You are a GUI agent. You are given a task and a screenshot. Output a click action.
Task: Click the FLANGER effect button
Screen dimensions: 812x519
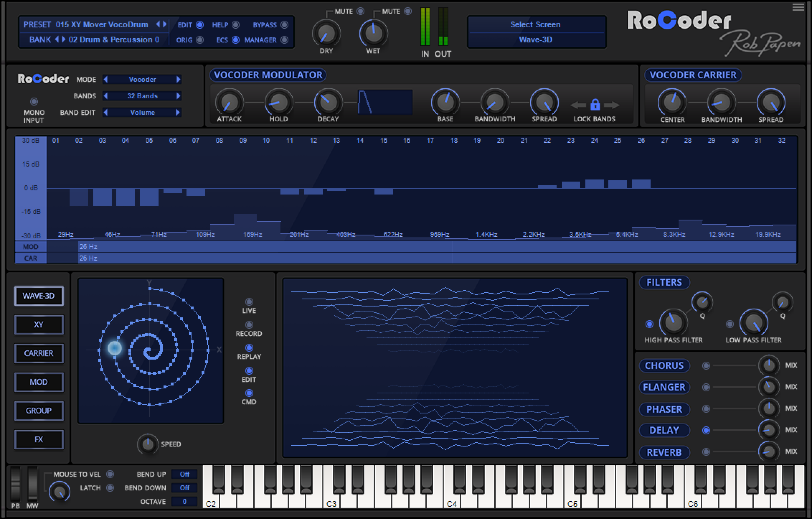point(664,387)
